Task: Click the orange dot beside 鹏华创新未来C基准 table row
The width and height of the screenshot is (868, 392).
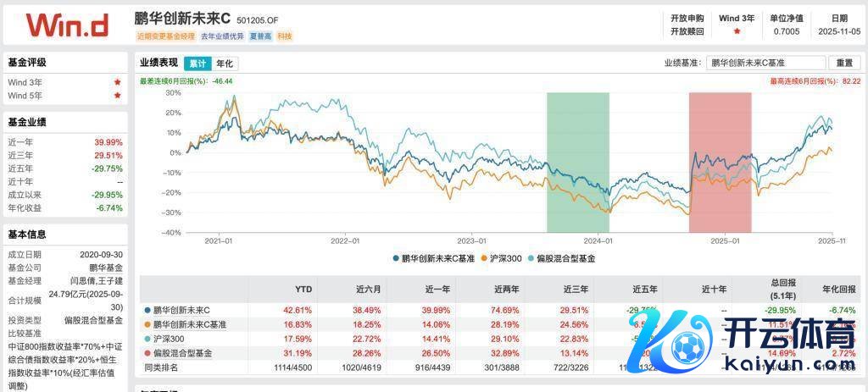Action: click(148, 324)
